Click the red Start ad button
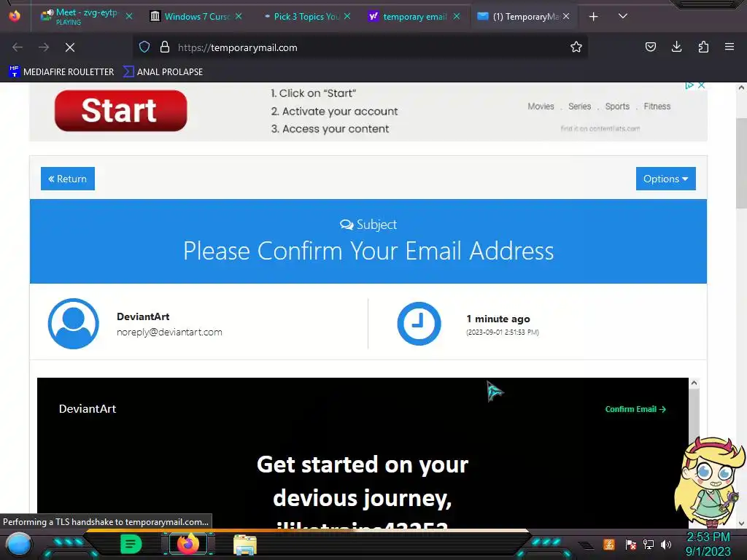 [x=120, y=111]
